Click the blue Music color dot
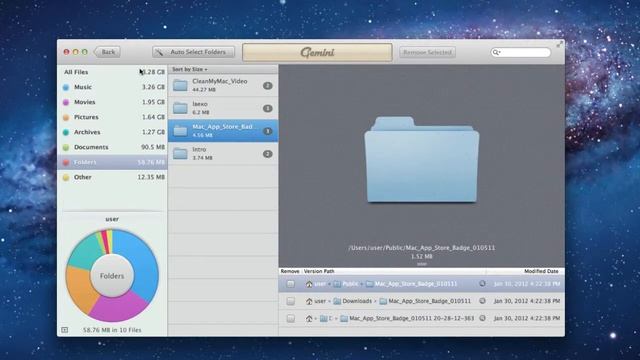 click(x=66, y=87)
